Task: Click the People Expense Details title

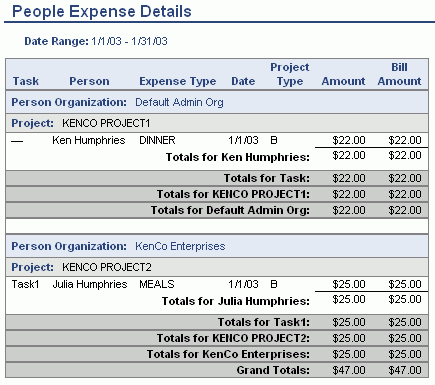Action: [x=102, y=11]
